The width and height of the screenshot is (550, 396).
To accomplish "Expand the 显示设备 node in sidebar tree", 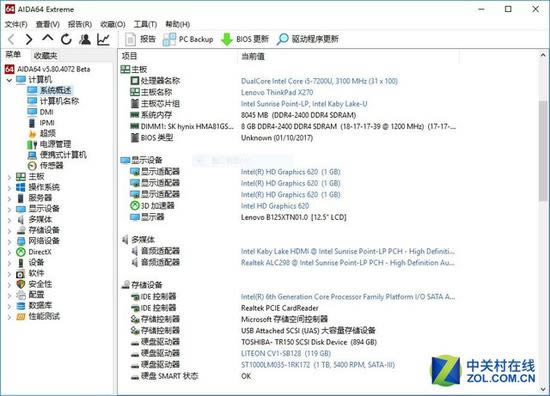I will 9,209.
